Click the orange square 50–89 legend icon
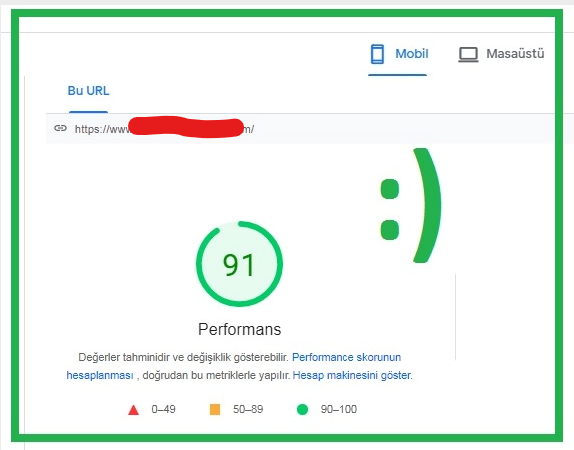The width and height of the screenshot is (574, 450). 215,409
